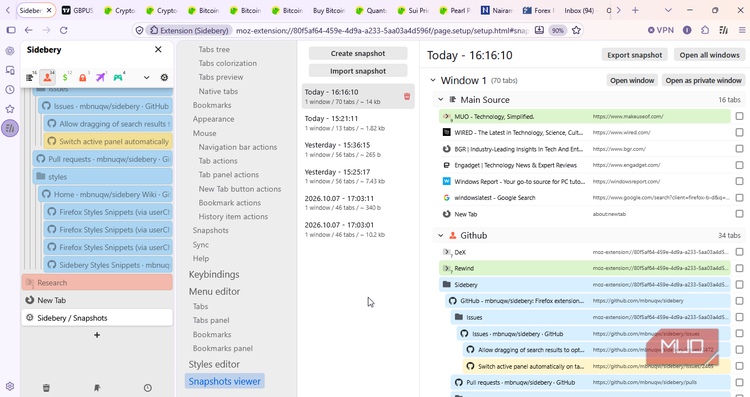Select the checkbox next to the Rewind tab
Viewport: 750px width, 397px height.
739,268
